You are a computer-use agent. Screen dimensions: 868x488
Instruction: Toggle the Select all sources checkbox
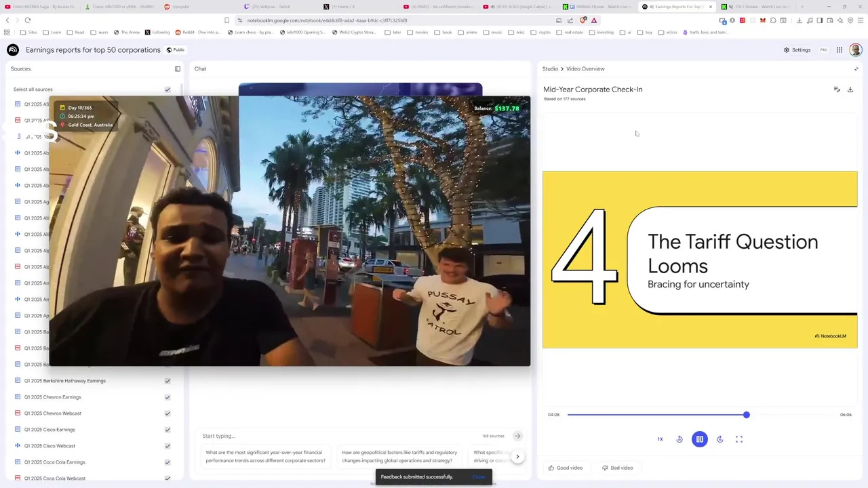167,89
